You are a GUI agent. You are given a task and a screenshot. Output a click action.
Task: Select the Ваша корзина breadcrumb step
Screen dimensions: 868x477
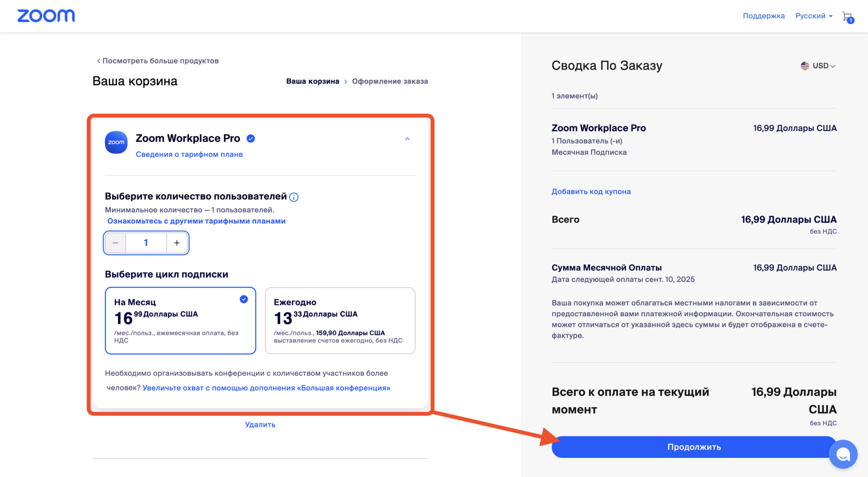coord(313,81)
